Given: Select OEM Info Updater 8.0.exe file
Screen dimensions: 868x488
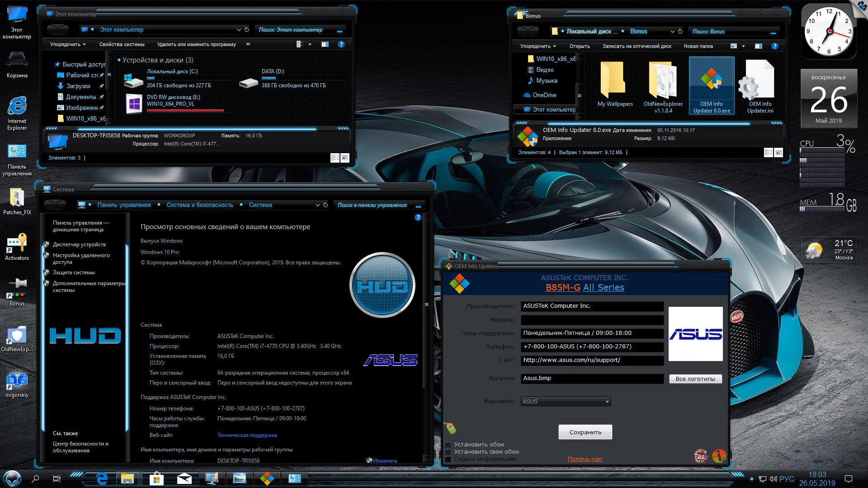Looking at the screenshot, I should pos(712,86).
